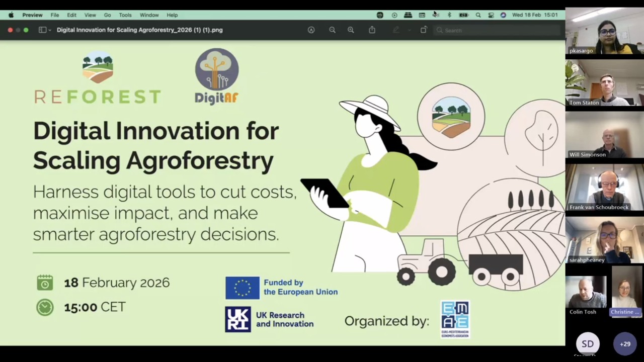The height and width of the screenshot is (362, 644).
Task: Open the Go menu
Action: point(107,15)
